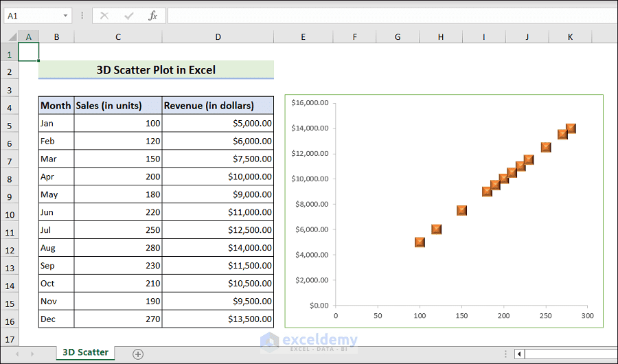618x364 pixels.
Task: Select column C header
Action: (118, 37)
